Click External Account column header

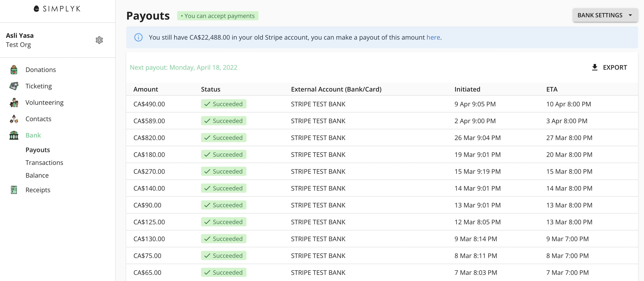336,89
